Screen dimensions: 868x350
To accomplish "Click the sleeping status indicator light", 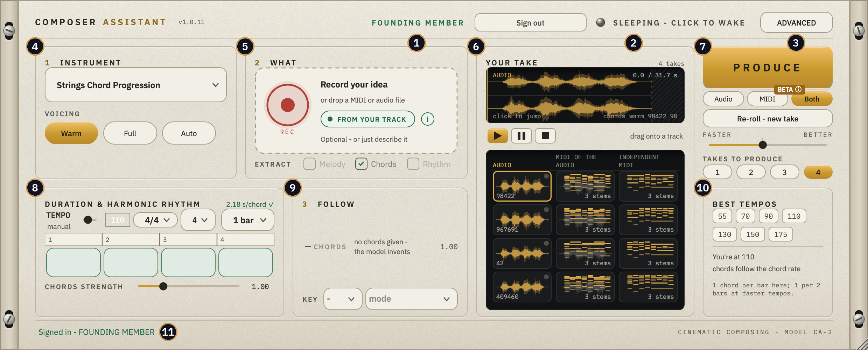I will coord(600,22).
